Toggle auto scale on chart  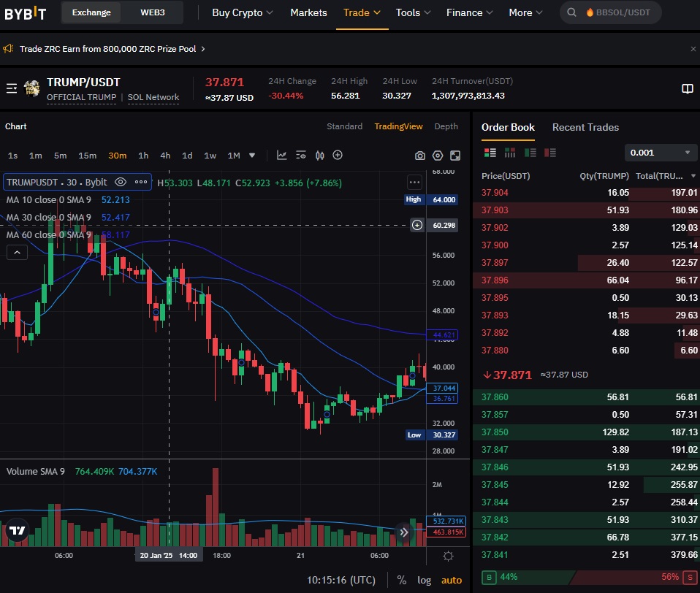pos(452,580)
